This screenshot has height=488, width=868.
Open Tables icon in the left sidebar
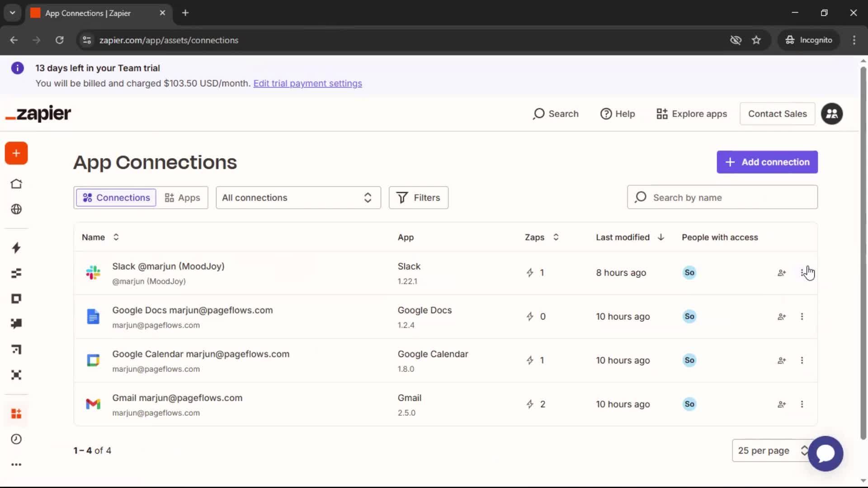pos(16,273)
